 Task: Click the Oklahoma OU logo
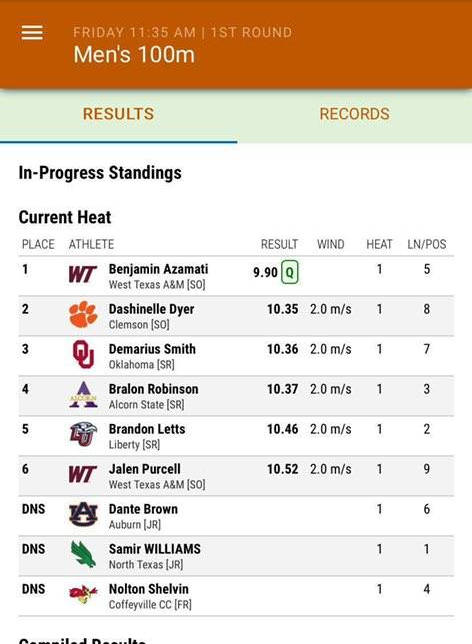pos(83,354)
